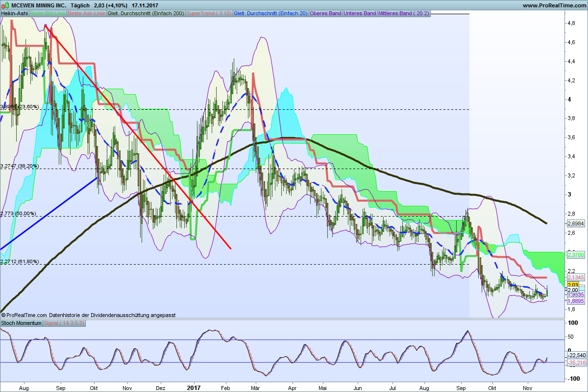The width and height of the screenshot is (588, 392).
Task: Click the Täglich timeframe text
Action: [80, 5]
